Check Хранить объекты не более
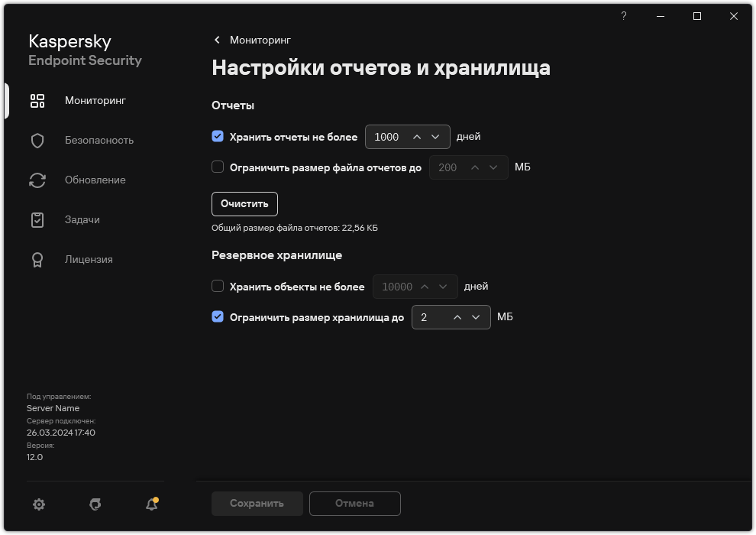This screenshot has width=756, height=535. pyautogui.click(x=218, y=287)
